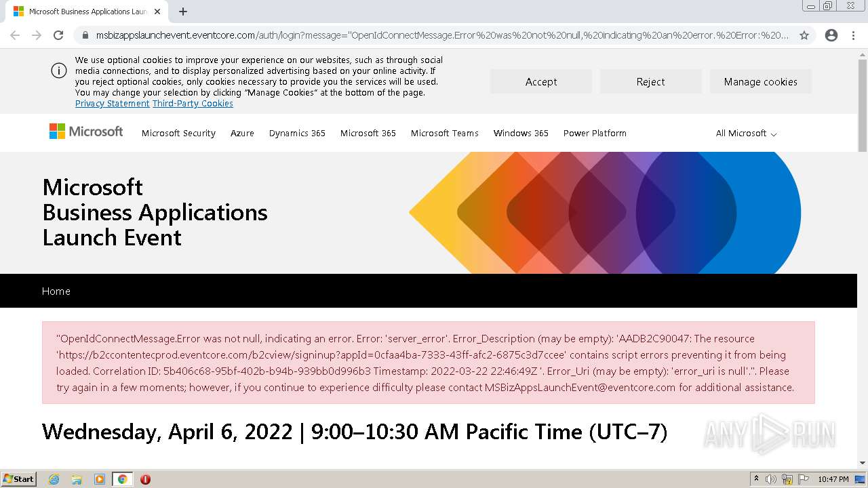Open the Chrome three-dot menu
Screen dimensions: 868x488
click(x=853, y=35)
